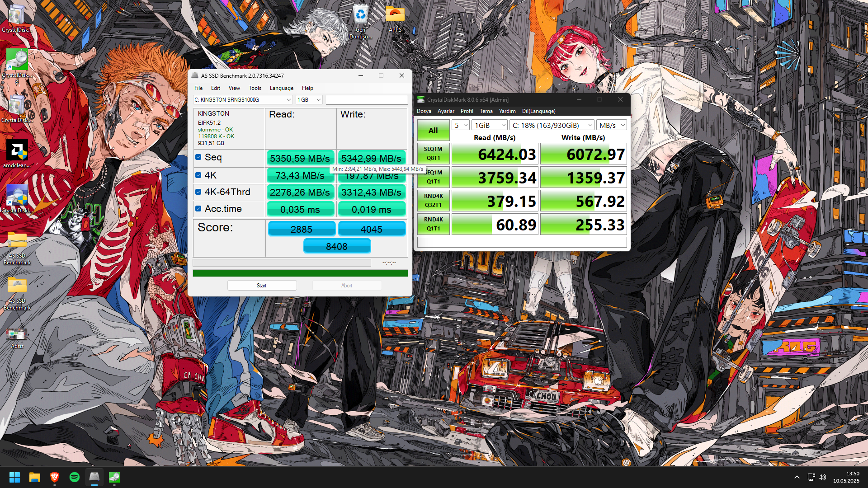Open the CrystalDisk 8 desktop shortcut
Viewport: 868px width, 488px height.
tap(17, 66)
